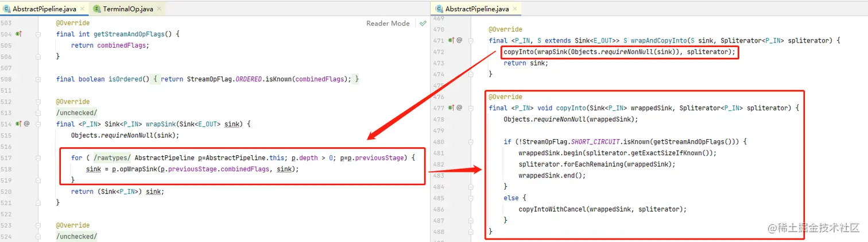Click the green inspection checkmark icon
Viewport: 868px width, 242px height.
423,24
